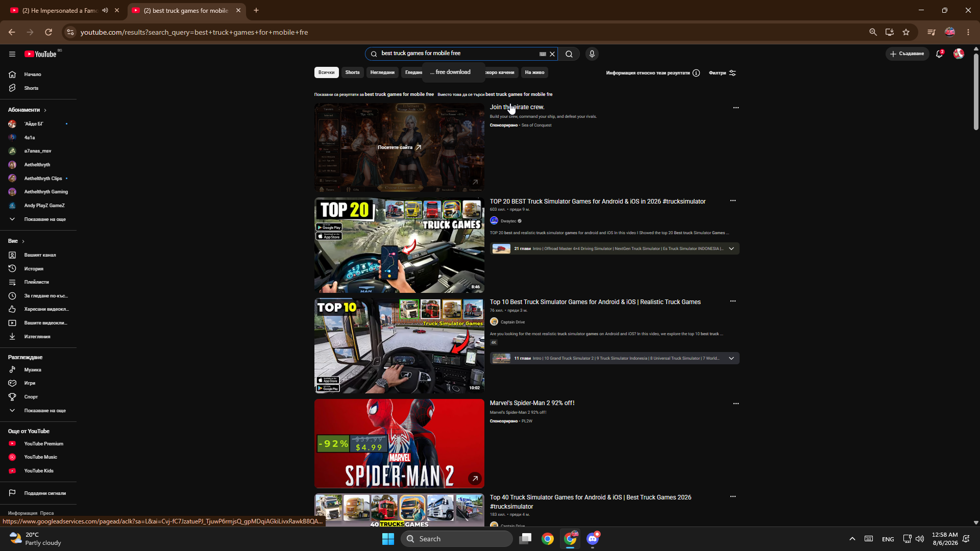Image resolution: width=980 pixels, height=551 pixels.
Task: Expand chapters of TOP 20 BEST Truck video
Action: (x=731, y=248)
